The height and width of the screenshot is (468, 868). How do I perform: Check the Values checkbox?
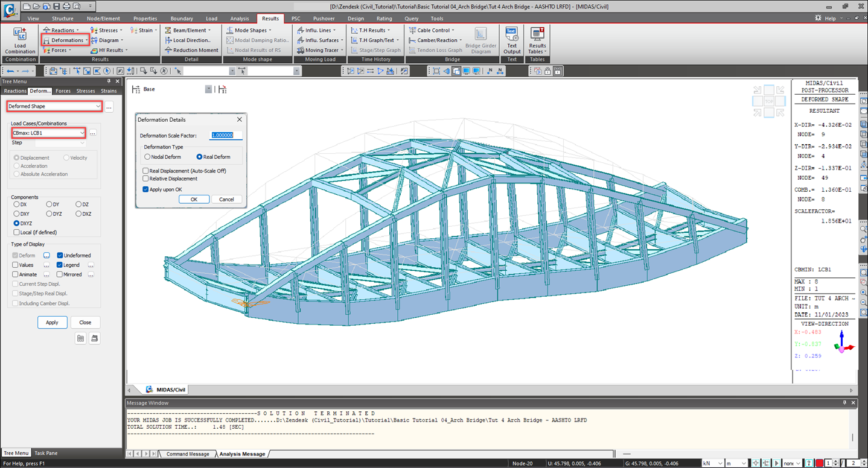point(16,265)
